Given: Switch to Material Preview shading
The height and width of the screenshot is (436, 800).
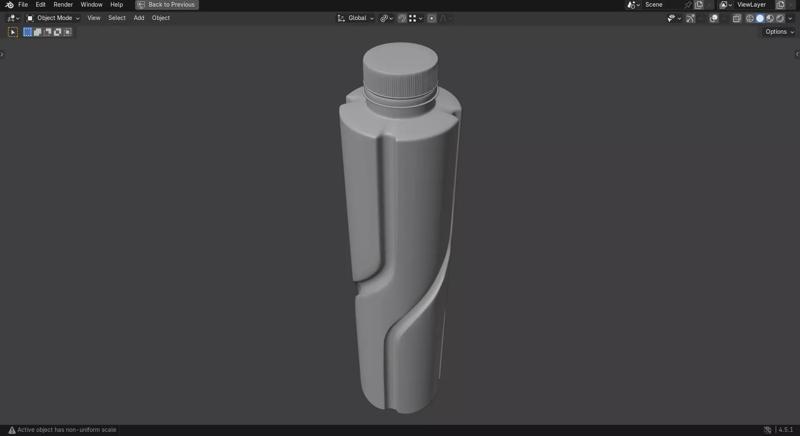Looking at the screenshot, I should coord(770,18).
